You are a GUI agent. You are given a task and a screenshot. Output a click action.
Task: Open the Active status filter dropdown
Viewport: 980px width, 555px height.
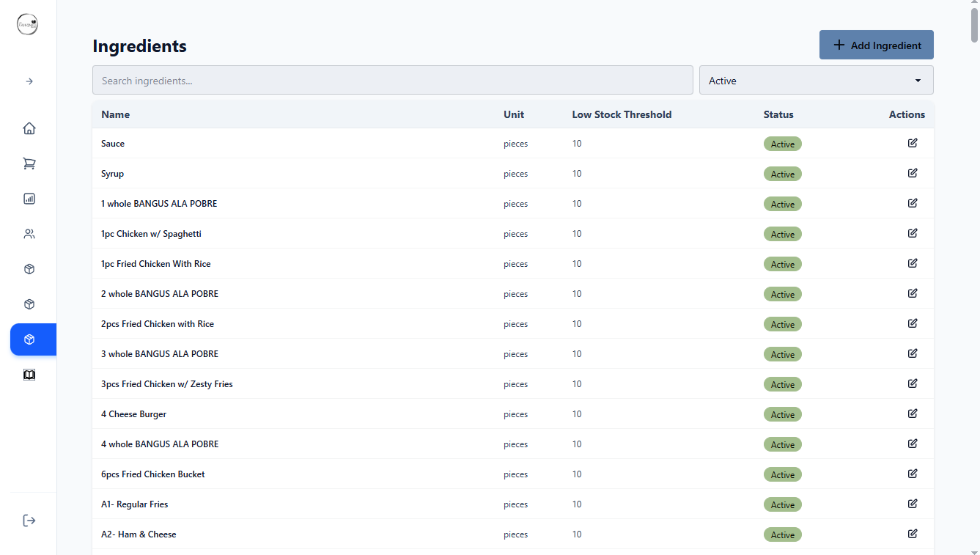(817, 81)
